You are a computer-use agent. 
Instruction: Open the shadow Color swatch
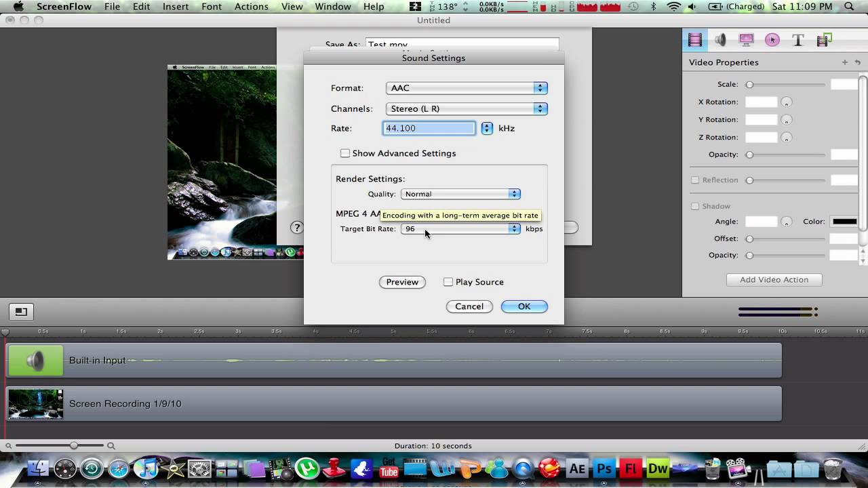(845, 222)
